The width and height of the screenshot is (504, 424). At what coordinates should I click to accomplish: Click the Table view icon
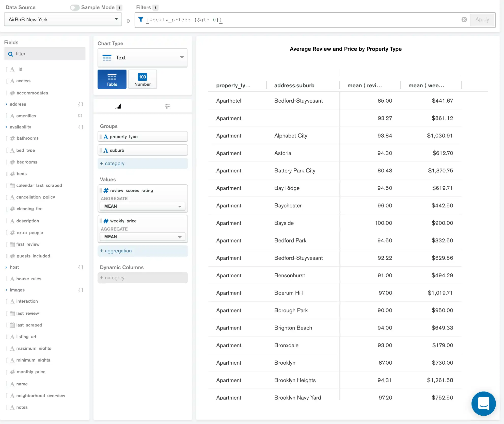click(x=112, y=79)
